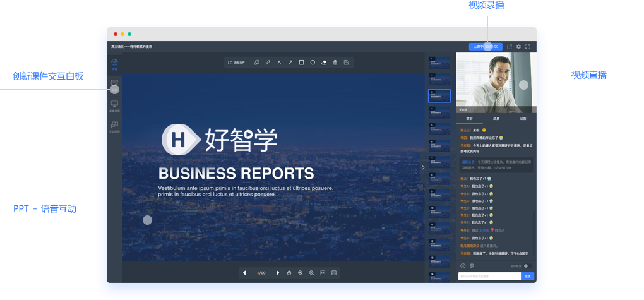Click the chat message input field
Screen dimensions: 644x300
(489, 276)
